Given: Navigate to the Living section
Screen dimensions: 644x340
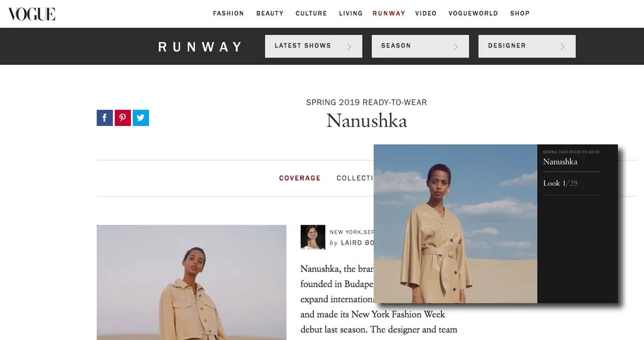Looking at the screenshot, I should 351,13.
